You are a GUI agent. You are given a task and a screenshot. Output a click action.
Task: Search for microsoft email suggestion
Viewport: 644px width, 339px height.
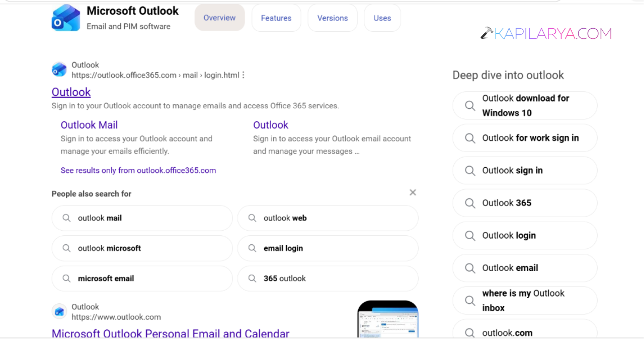pyautogui.click(x=142, y=279)
